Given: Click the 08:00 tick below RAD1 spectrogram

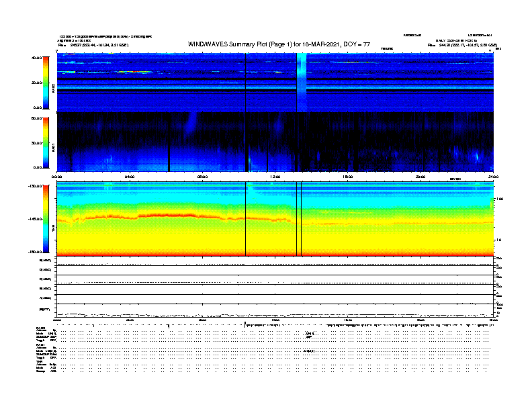Looking at the screenshot, I should coord(202,177).
